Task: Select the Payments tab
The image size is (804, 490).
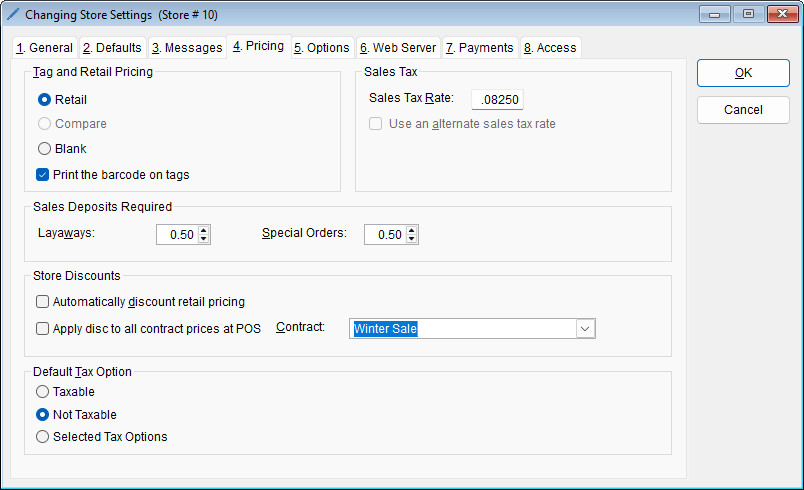Action: point(479,47)
